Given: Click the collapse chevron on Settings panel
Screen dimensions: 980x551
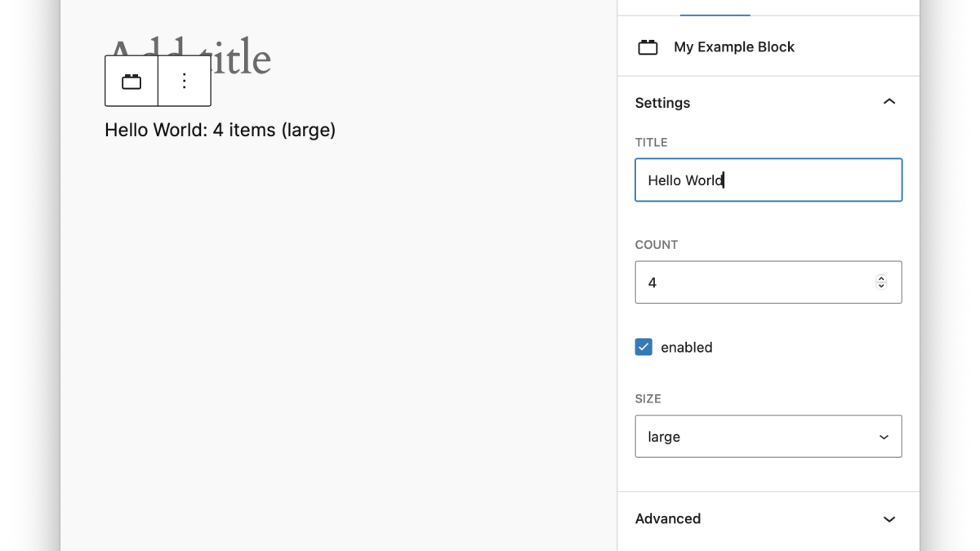Looking at the screenshot, I should pos(889,101).
